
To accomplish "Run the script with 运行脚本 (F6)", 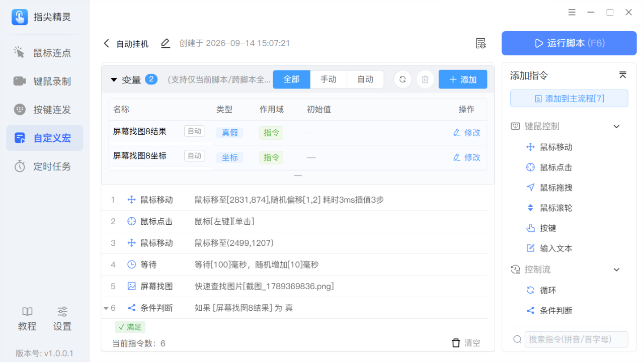I will coord(569,43).
